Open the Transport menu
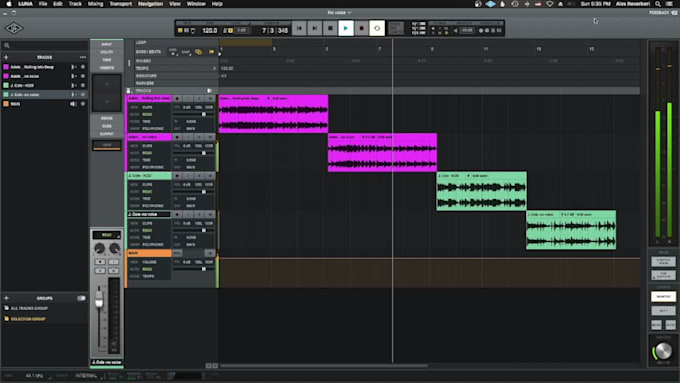The height and width of the screenshot is (383, 680). 121,4
